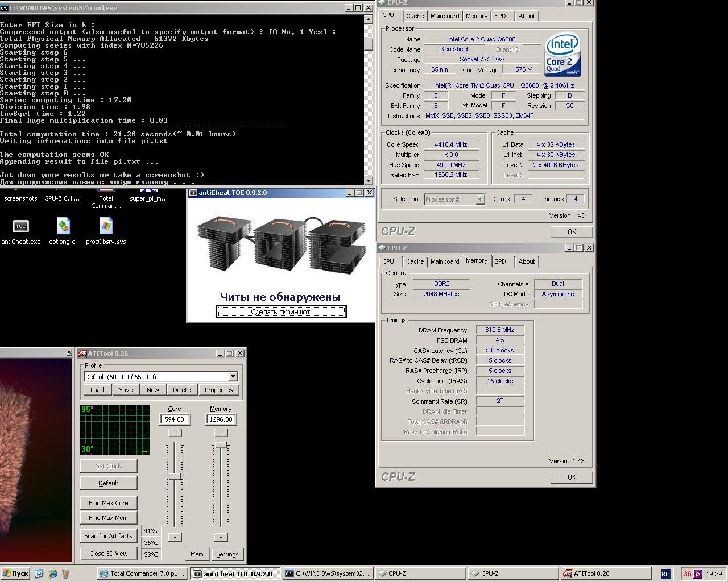The height and width of the screenshot is (582, 728).
Task: Increase Memory clock with plus button
Action: click(x=221, y=433)
